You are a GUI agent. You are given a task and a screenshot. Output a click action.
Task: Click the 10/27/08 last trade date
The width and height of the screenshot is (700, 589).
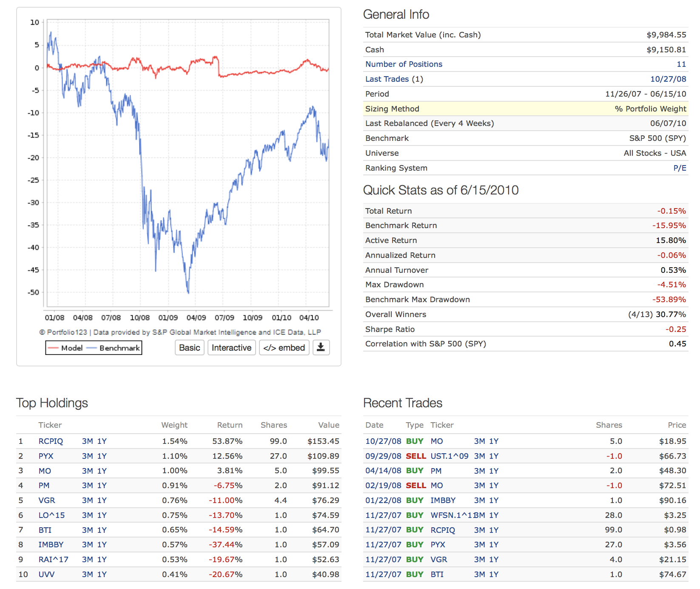click(x=668, y=79)
